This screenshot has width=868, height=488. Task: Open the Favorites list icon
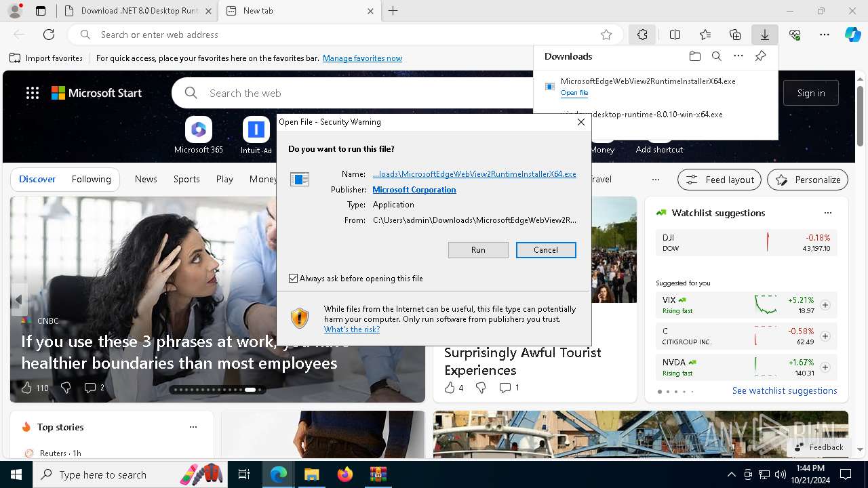tap(705, 35)
